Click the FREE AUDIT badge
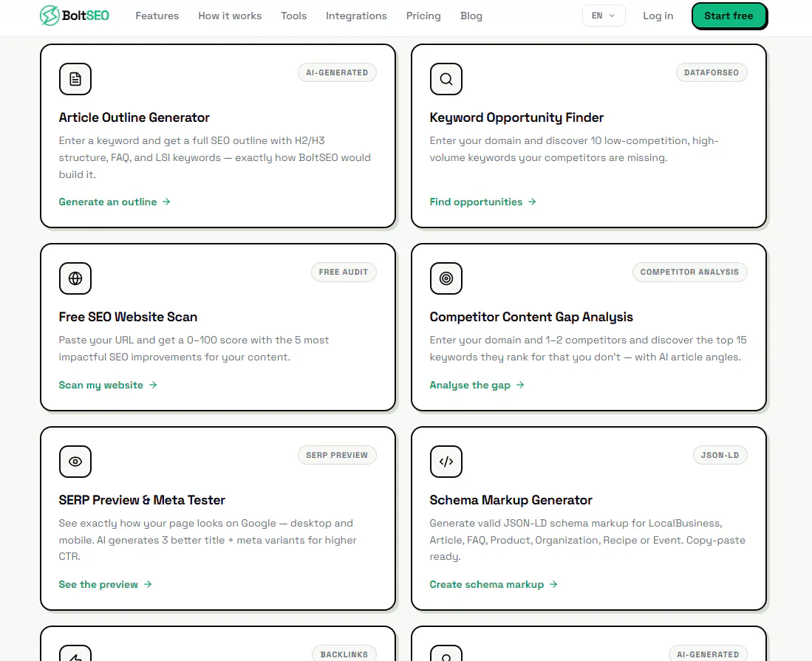812x661 pixels. (x=344, y=272)
